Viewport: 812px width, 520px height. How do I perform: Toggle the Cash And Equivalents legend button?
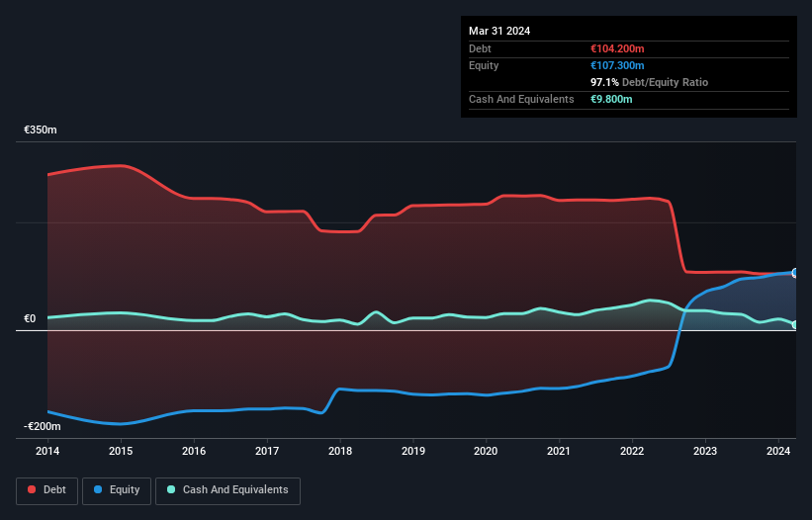coord(227,490)
